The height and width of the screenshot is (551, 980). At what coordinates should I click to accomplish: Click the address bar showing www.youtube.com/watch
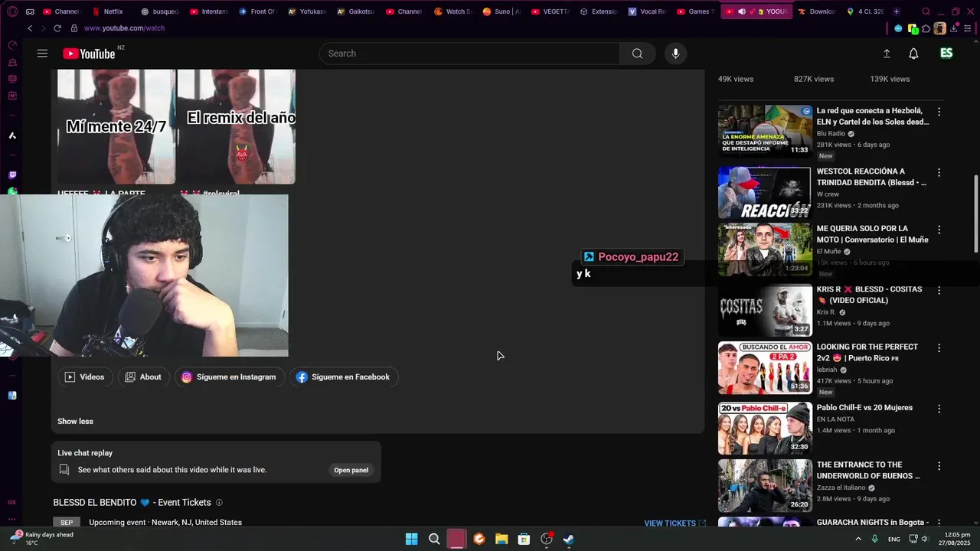click(x=124, y=28)
